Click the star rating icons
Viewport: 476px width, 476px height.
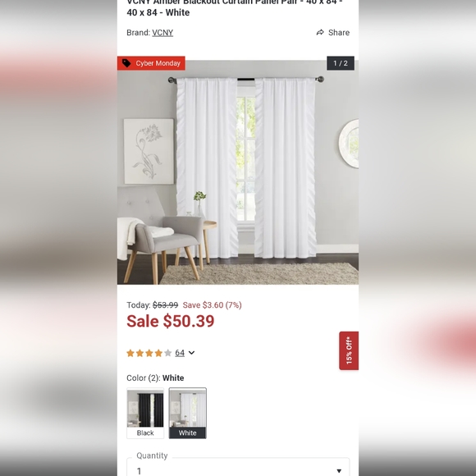[149, 353]
